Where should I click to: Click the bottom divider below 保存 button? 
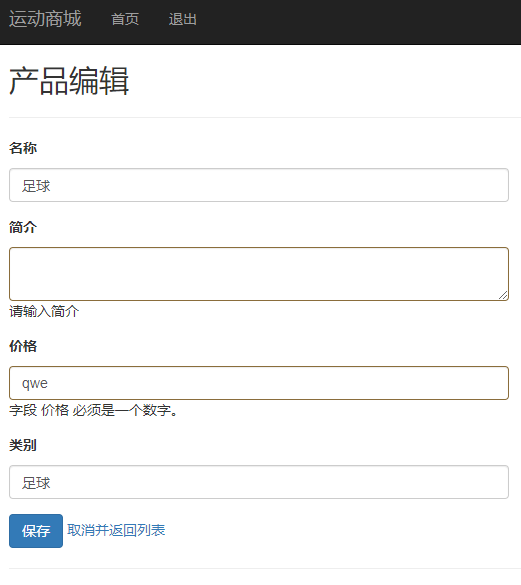click(265, 568)
